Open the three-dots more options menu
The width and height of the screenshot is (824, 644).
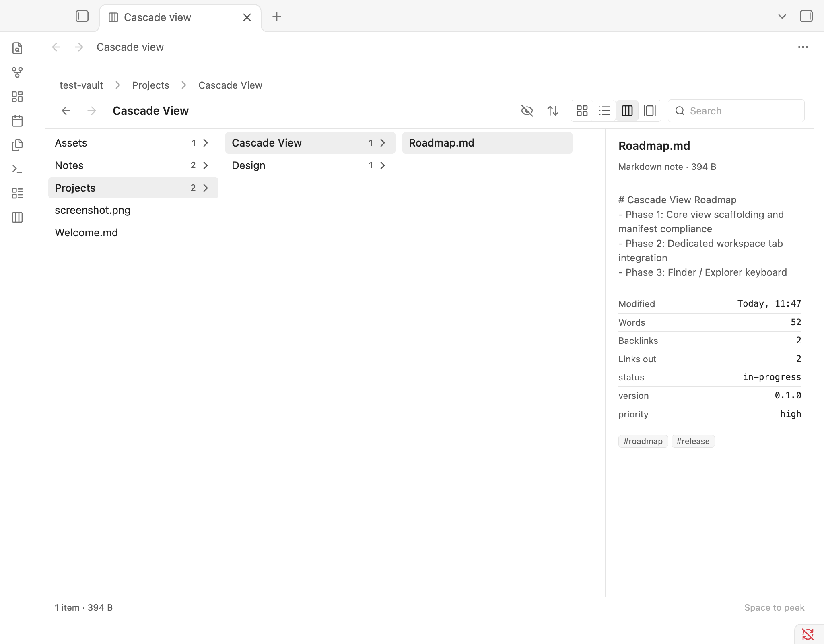tap(803, 47)
